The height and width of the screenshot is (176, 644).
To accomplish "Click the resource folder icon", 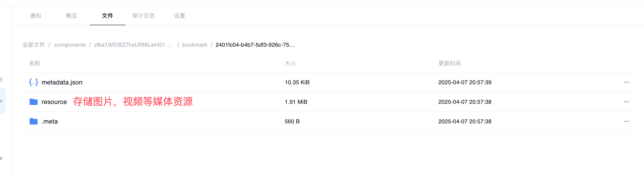I will 34,102.
